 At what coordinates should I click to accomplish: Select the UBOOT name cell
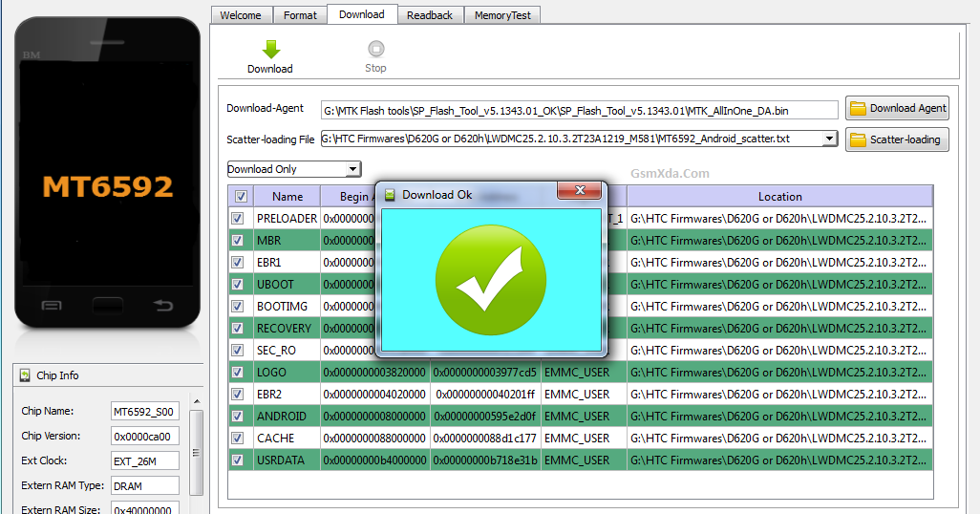287,284
